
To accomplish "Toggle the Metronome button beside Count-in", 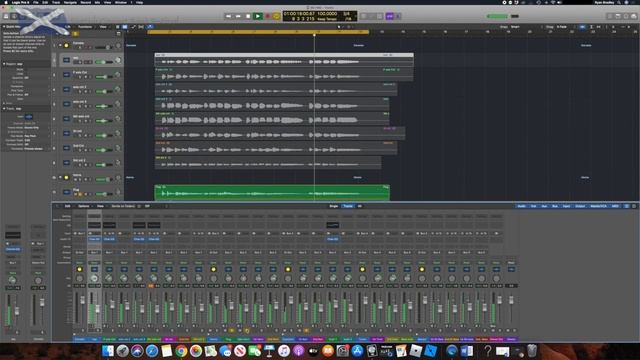I will 398,16.
